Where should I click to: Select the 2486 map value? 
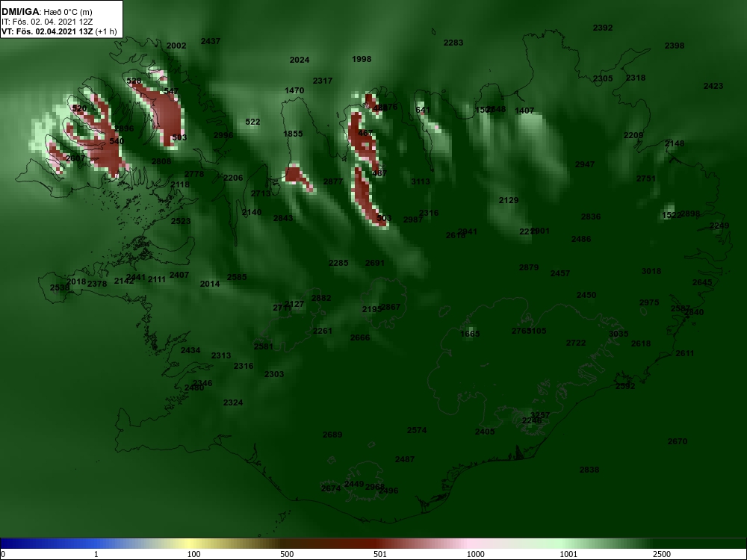coord(581,239)
